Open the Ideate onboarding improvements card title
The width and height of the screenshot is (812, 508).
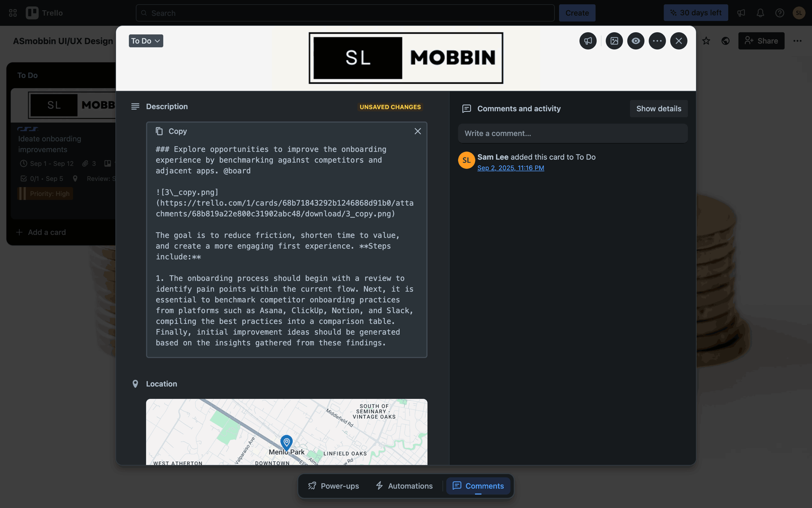(49, 144)
